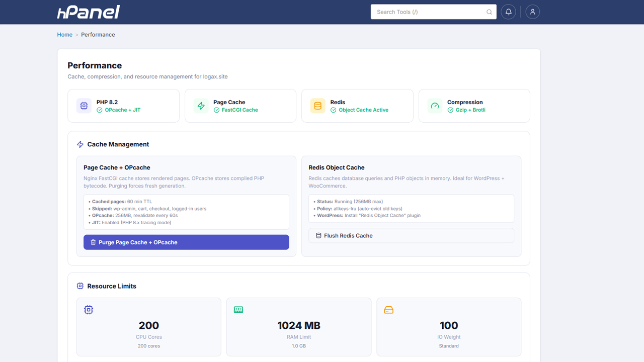Screen dimensions: 644x362
Task: Click the search magnifier icon
Action: (489, 12)
